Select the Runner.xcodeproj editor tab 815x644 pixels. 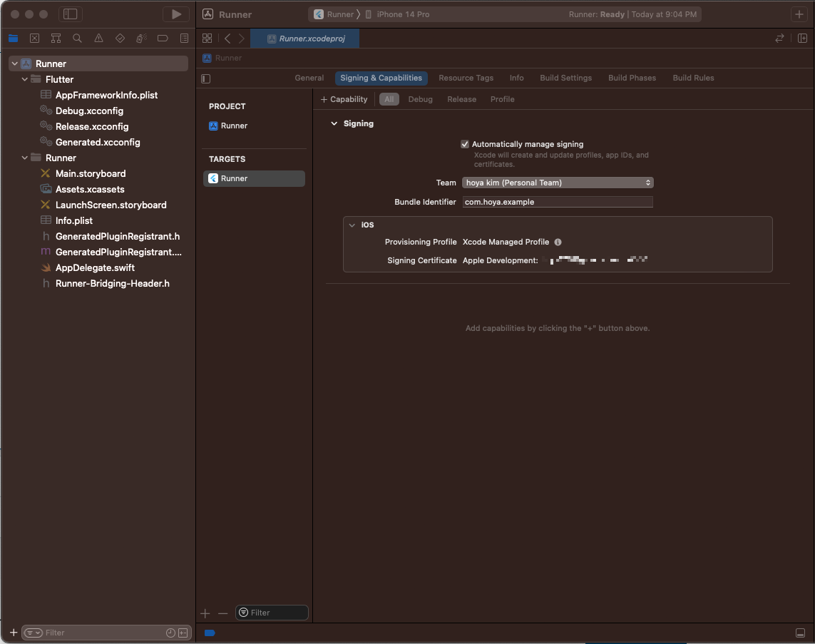point(305,39)
